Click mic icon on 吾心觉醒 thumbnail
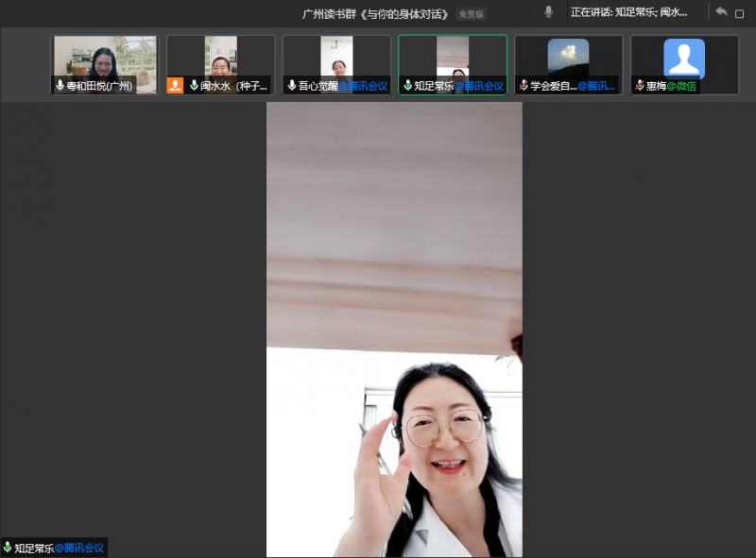756x558 pixels. point(292,85)
